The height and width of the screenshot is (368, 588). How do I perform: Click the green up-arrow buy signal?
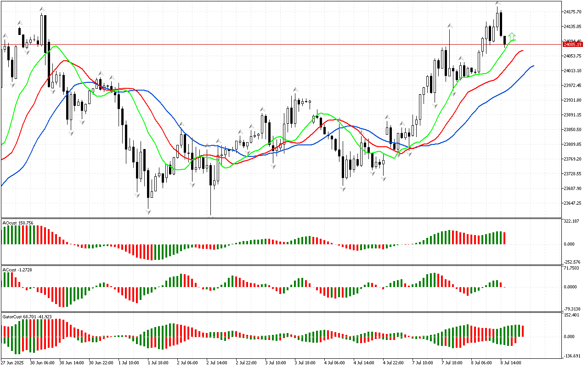point(512,35)
